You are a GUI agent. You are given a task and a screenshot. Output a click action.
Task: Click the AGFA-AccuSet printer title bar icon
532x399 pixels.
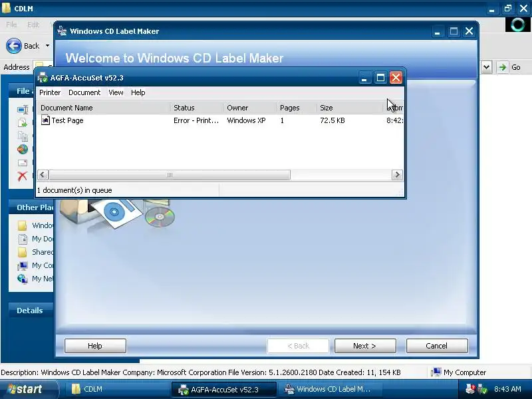(x=43, y=78)
